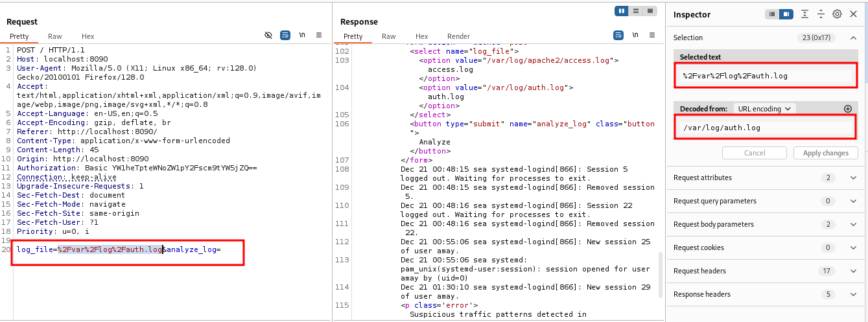This screenshot has height=322, width=868.
Task: Click collapse all sections icon in Inspector
Action: pos(821,14)
